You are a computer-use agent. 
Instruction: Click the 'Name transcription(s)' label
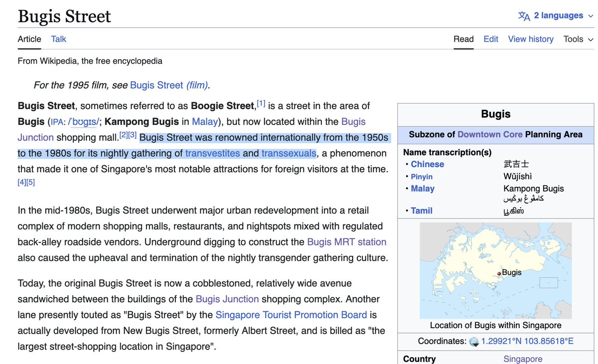tap(447, 152)
